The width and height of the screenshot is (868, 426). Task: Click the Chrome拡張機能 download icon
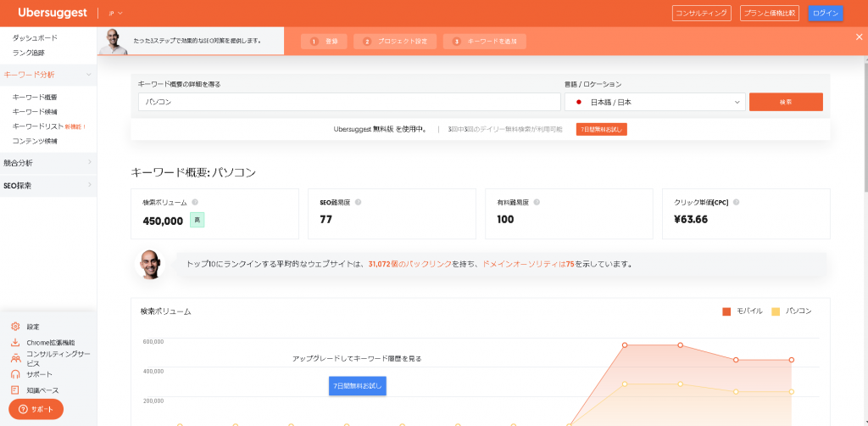coord(15,342)
